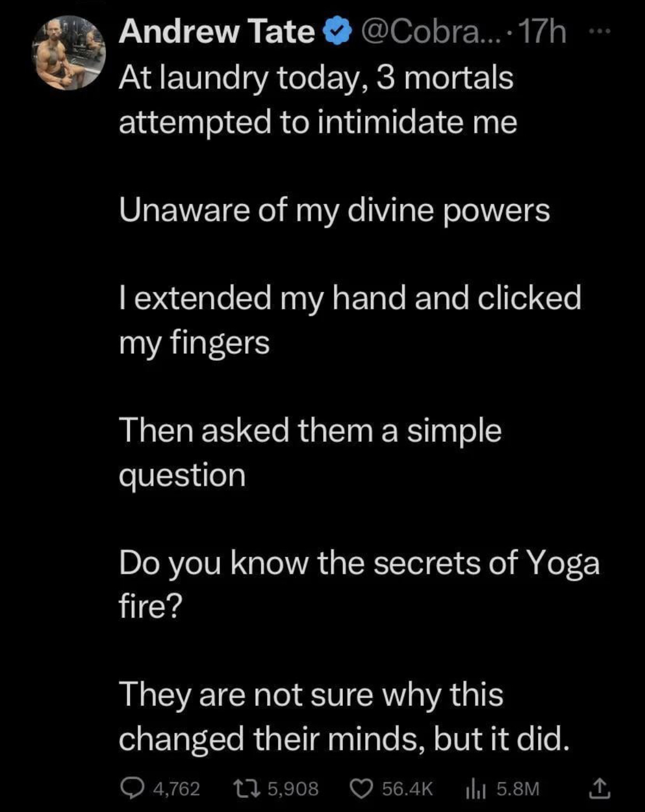Open the Andrew Tate display name
This screenshot has height=812, width=645.
click(217, 32)
